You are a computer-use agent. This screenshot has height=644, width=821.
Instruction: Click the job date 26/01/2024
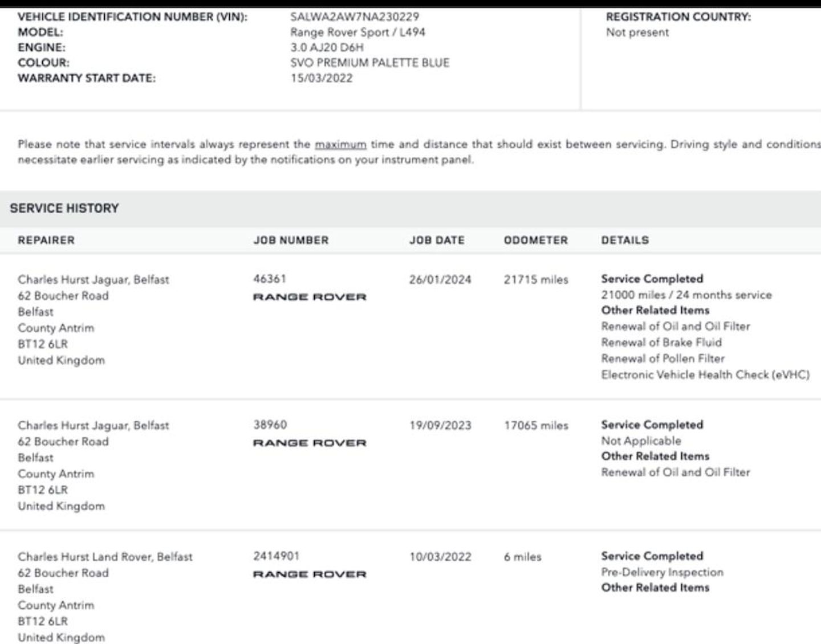440,280
